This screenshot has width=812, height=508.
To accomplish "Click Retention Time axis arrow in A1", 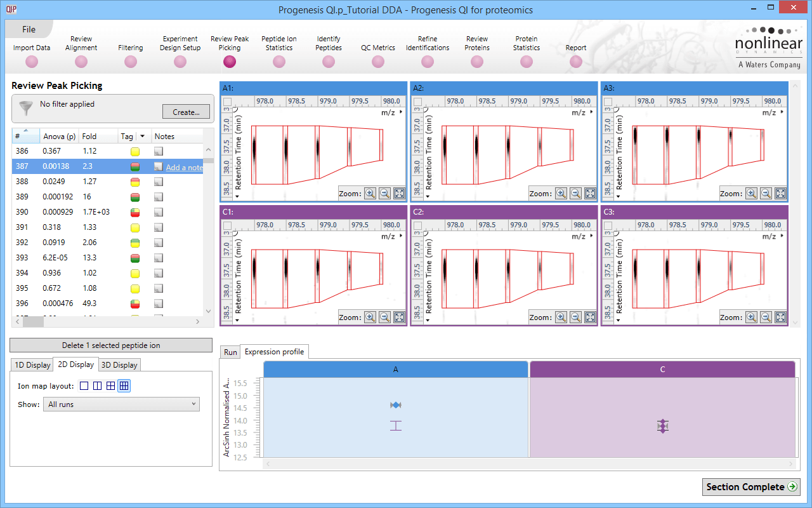I will point(238,197).
